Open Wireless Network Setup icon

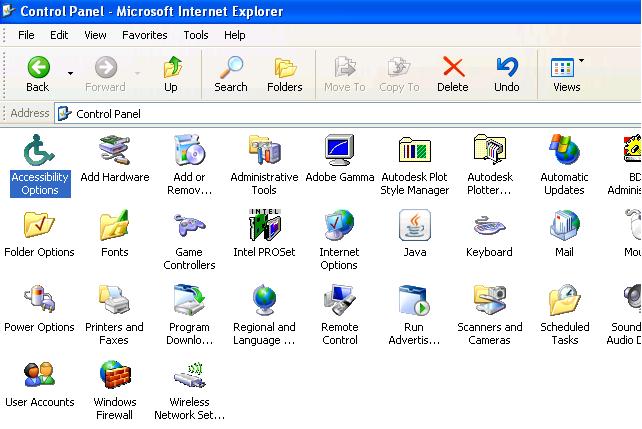point(189,375)
